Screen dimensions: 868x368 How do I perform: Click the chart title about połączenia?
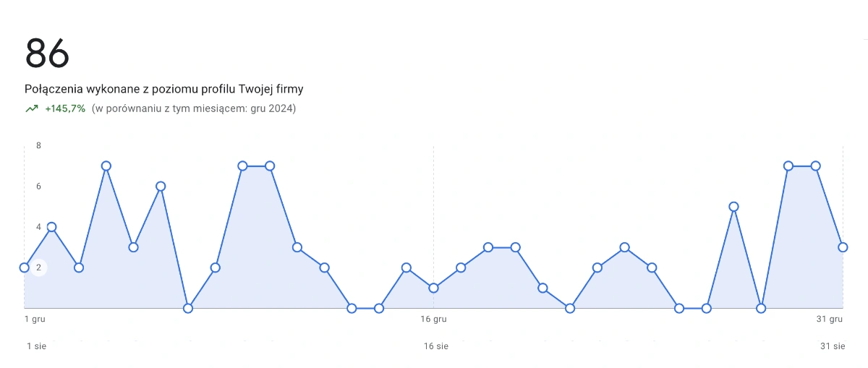click(164, 90)
